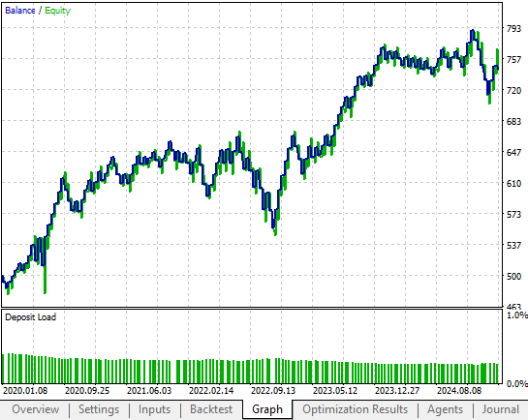Image resolution: width=528 pixels, height=420 pixels.
Task: Click the 2021.06.03 date axis label
Action: 149,391
